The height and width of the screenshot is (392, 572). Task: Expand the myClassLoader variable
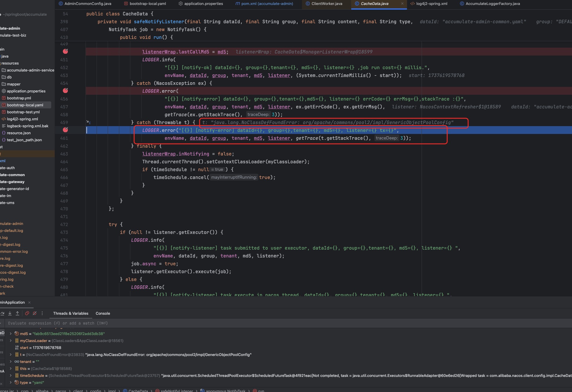(11, 341)
